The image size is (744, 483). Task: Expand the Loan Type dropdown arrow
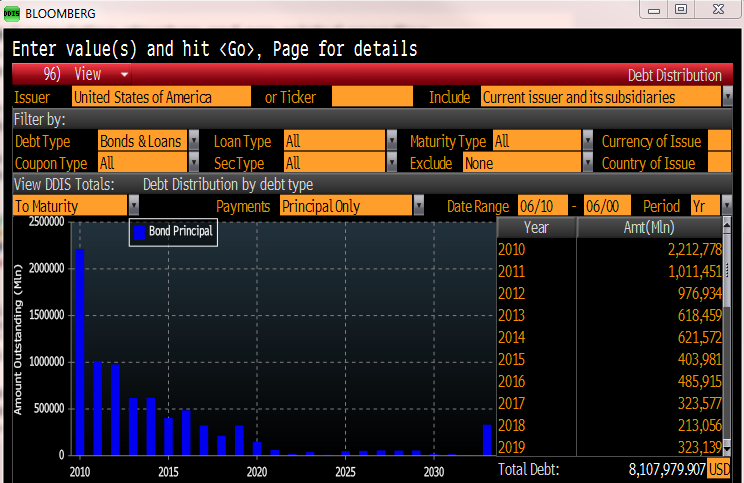click(x=391, y=140)
